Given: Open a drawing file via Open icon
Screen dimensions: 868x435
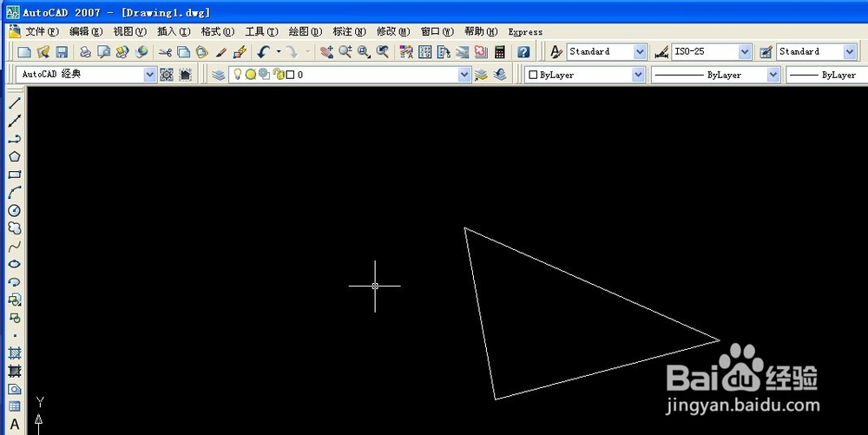Looking at the screenshot, I should tap(43, 52).
